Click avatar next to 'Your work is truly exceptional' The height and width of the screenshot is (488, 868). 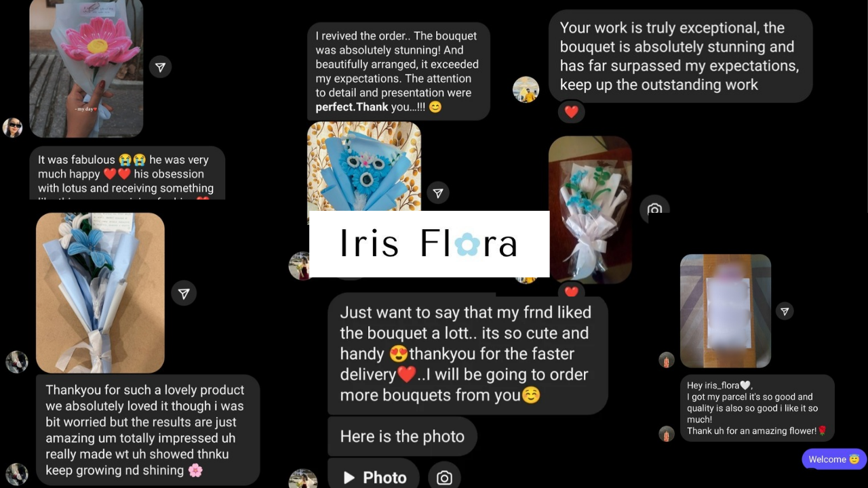526,89
